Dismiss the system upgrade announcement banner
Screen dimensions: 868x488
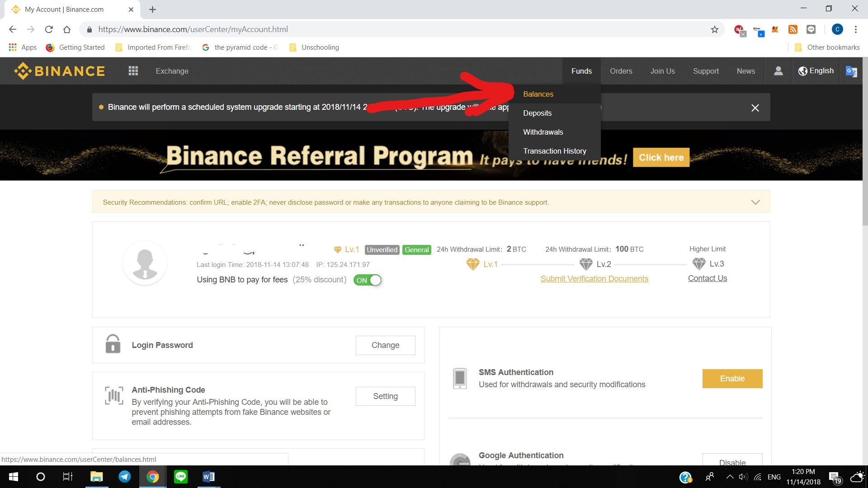click(755, 108)
